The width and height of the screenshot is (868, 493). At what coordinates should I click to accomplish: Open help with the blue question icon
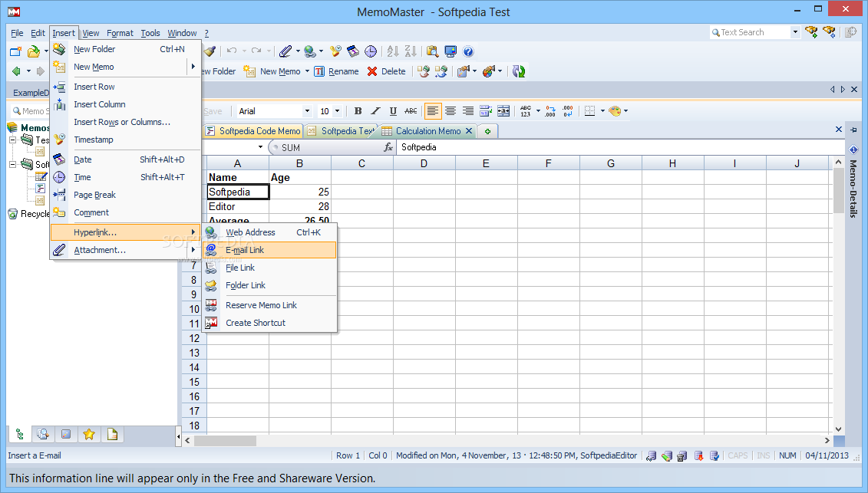[x=468, y=51]
